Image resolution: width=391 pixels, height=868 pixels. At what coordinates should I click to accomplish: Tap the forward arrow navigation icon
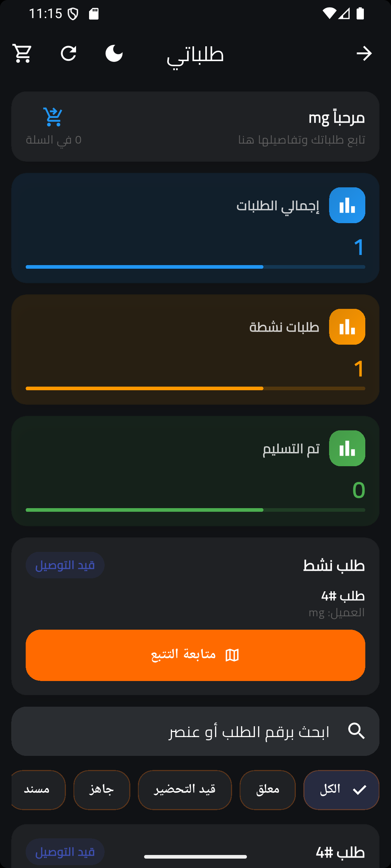[364, 54]
